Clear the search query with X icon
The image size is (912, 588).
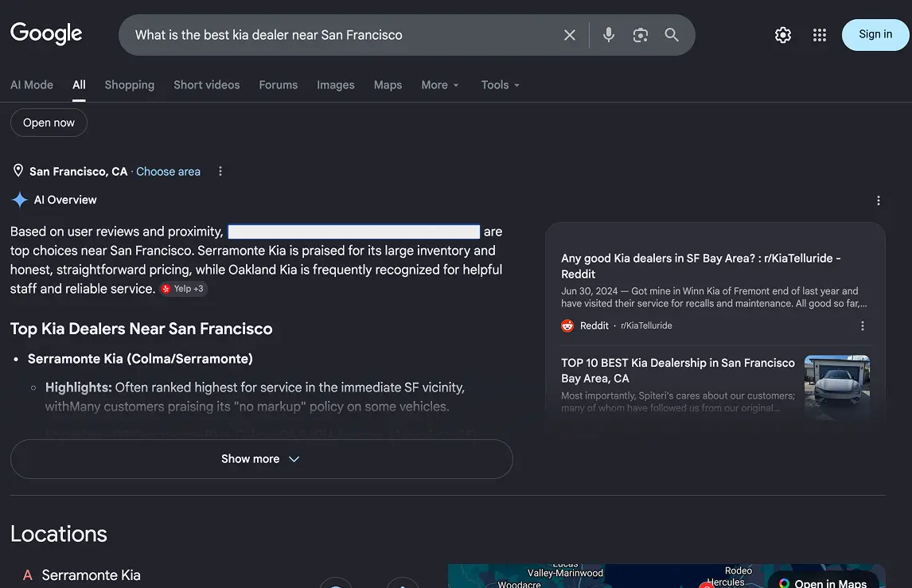(x=570, y=35)
